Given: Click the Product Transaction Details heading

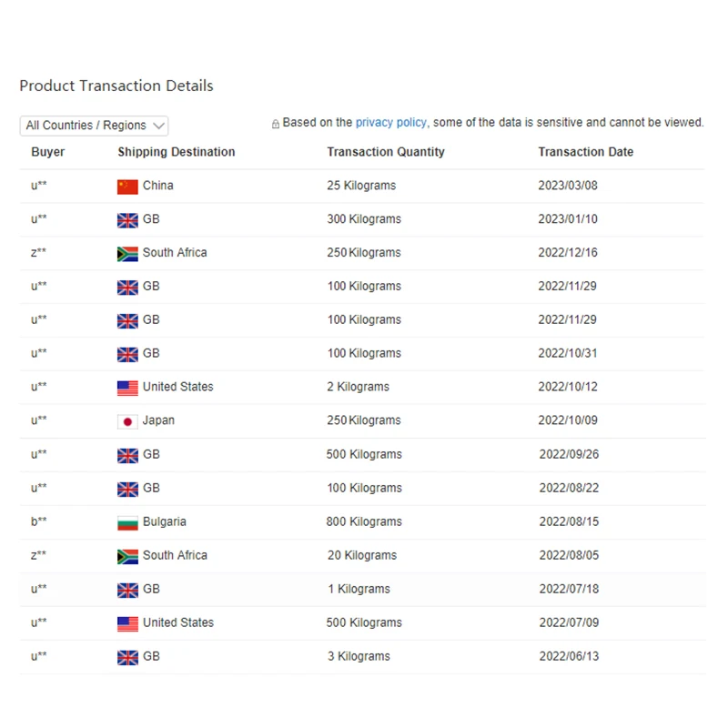Looking at the screenshot, I should click(116, 86).
